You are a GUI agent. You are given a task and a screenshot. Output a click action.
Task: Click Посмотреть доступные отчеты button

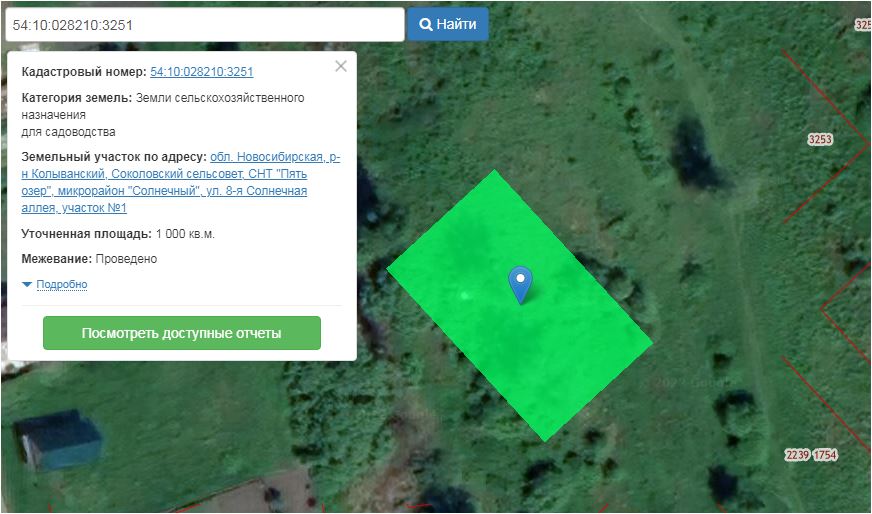tap(182, 333)
